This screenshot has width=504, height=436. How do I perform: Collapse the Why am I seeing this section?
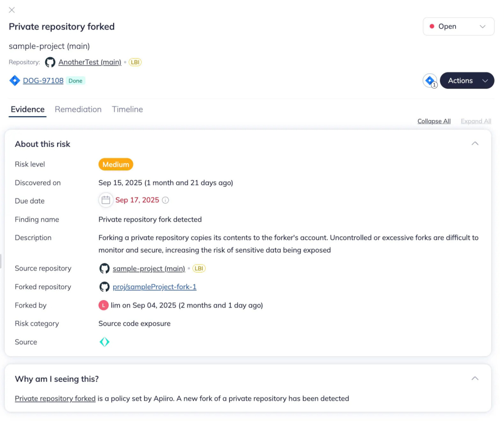point(475,378)
